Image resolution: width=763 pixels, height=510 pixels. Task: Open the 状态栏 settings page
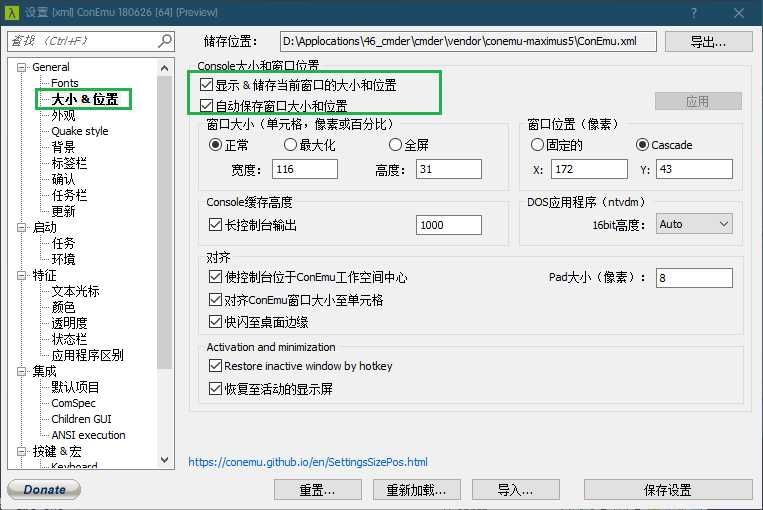tap(69, 339)
